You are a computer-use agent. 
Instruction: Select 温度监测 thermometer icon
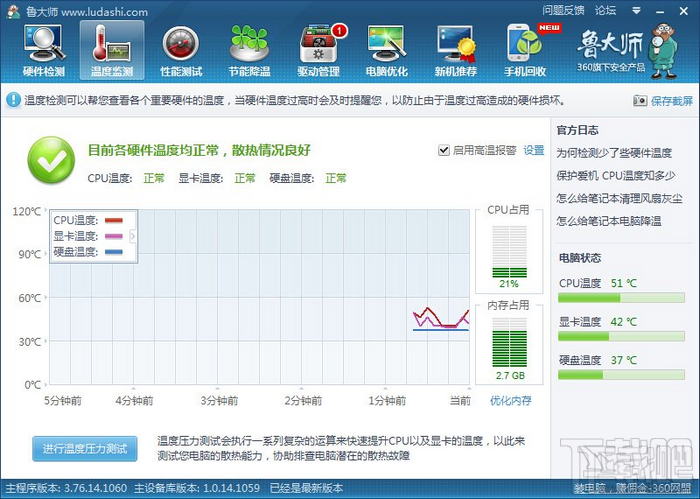click(x=112, y=44)
